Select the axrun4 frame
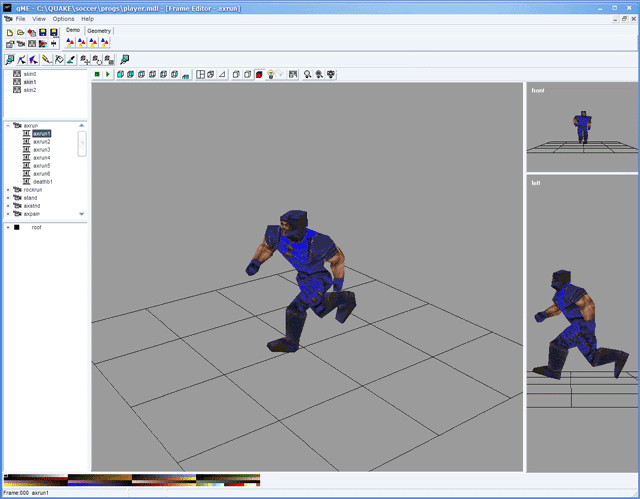The width and height of the screenshot is (640, 499). coord(42,157)
